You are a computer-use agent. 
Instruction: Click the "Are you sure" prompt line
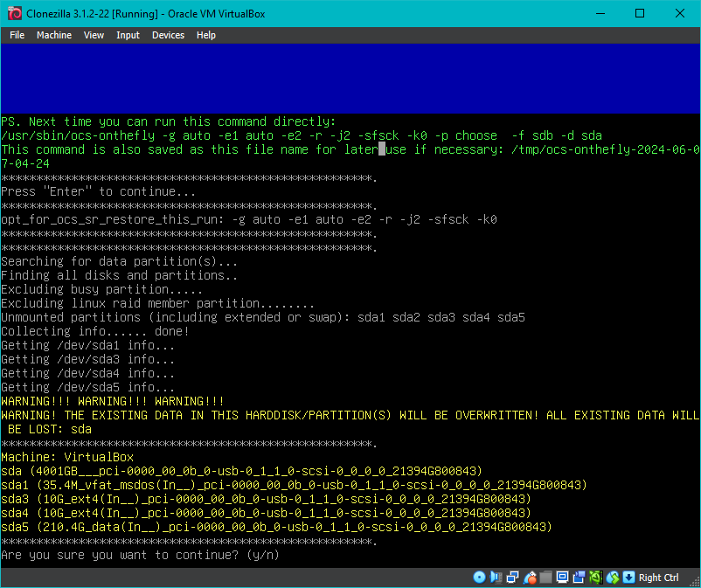140,555
